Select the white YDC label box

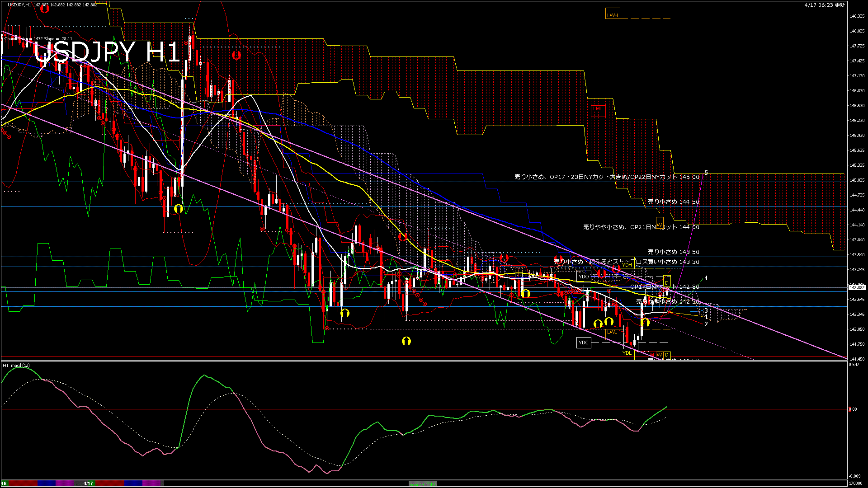tap(584, 343)
